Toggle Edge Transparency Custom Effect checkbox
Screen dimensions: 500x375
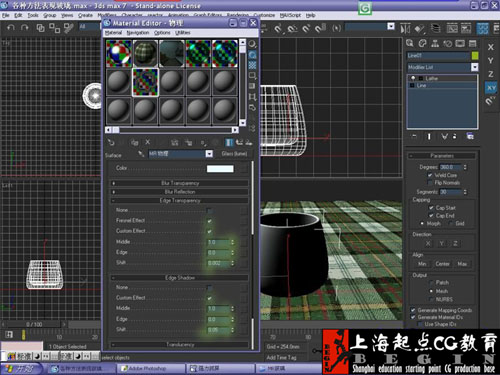click(210, 231)
